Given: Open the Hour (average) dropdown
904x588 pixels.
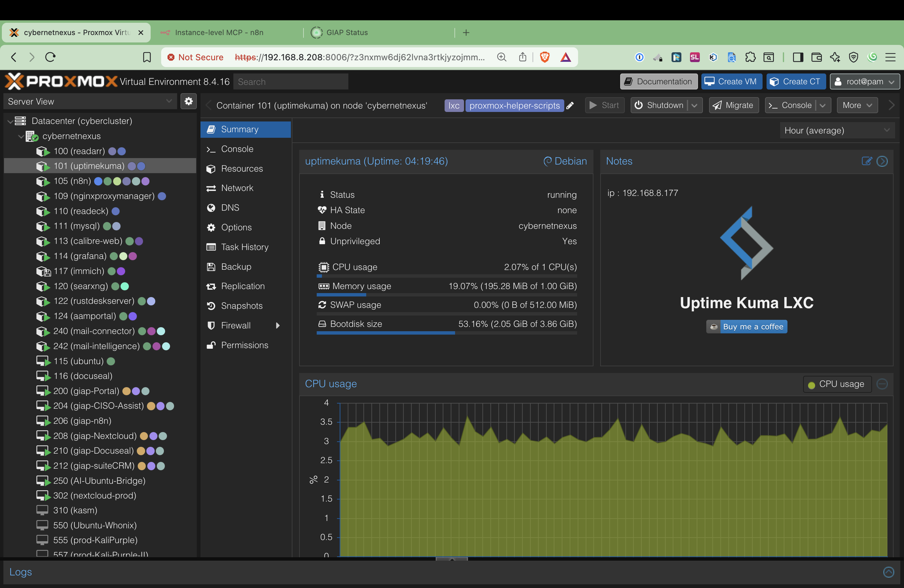Looking at the screenshot, I should 836,130.
